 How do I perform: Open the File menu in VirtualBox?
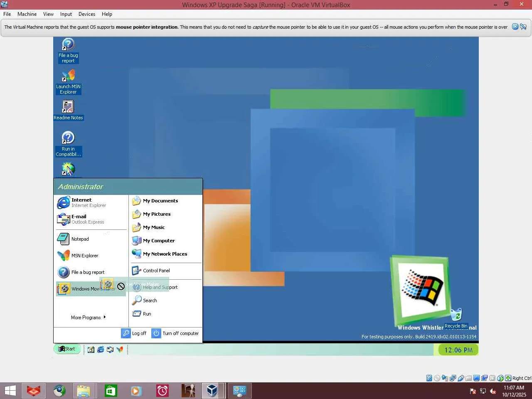pyautogui.click(x=7, y=14)
